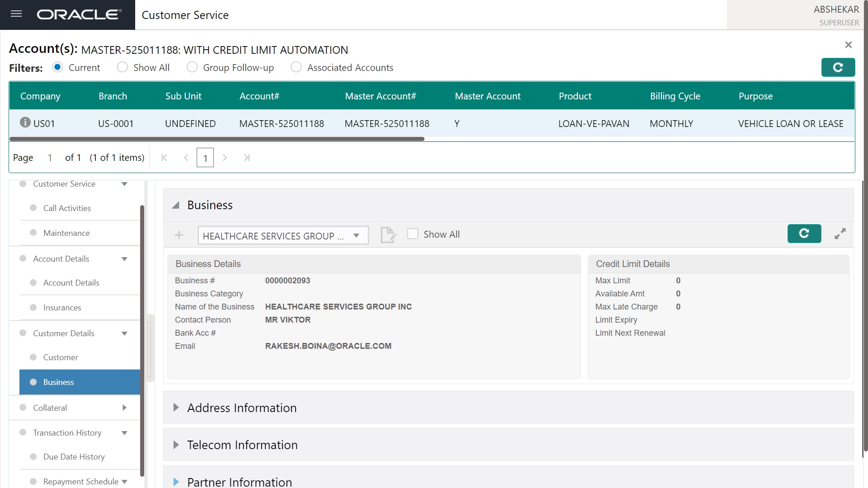The image size is (868, 488).
Task: Click the add business plus icon
Action: (179, 235)
